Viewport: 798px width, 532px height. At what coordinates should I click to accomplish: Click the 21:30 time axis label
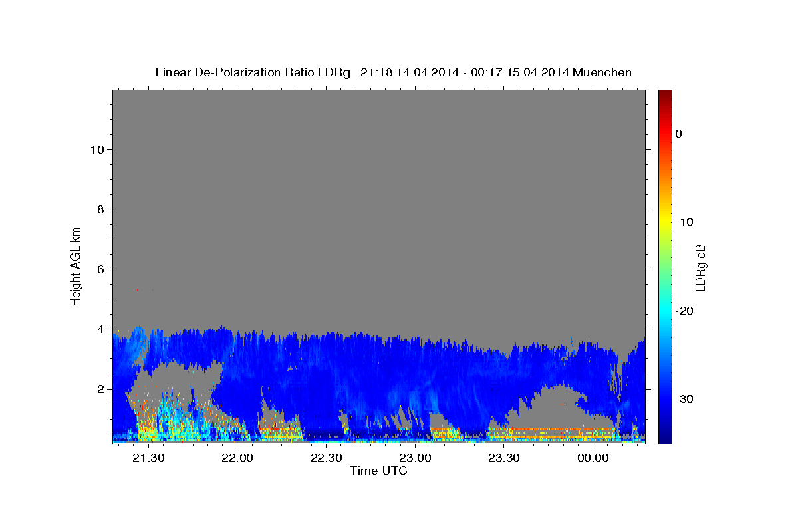(x=148, y=458)
